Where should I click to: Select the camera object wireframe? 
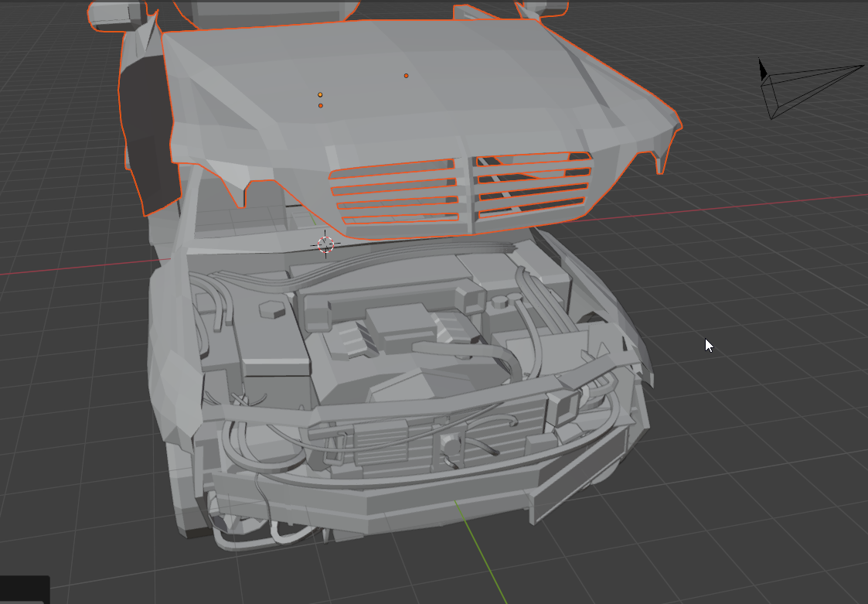(804, 87)
